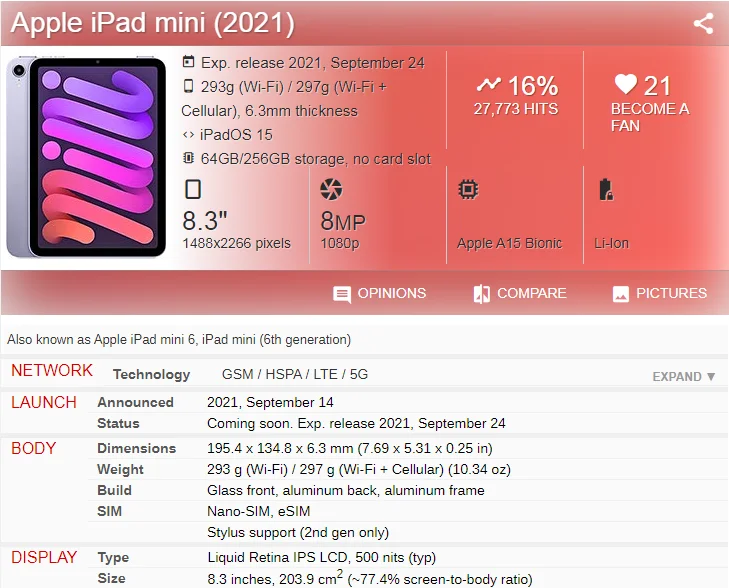Click the '21' fans count
The image size is (729, 588).
click(x=657, y=86)
